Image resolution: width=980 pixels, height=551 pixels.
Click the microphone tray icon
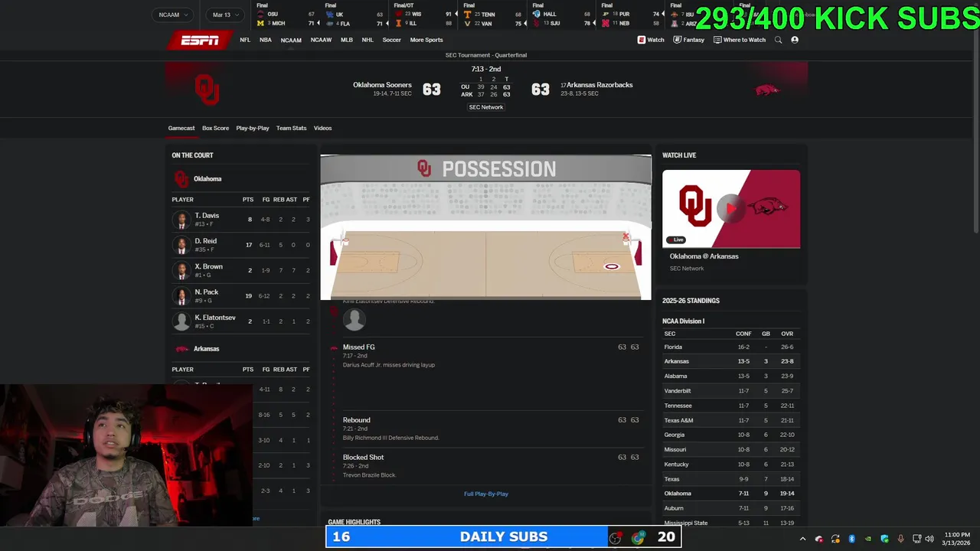(900, 539)
